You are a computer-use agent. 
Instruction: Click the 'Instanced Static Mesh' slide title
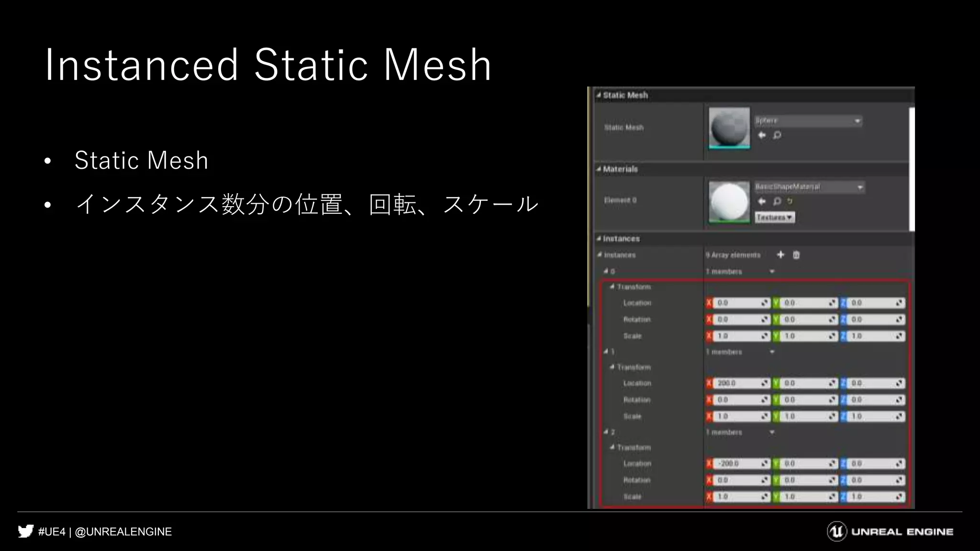click(x=268, y=65)
